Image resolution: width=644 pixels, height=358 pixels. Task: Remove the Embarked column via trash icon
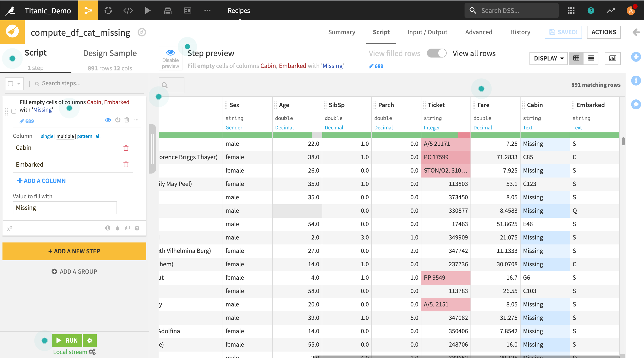[126, 164]
